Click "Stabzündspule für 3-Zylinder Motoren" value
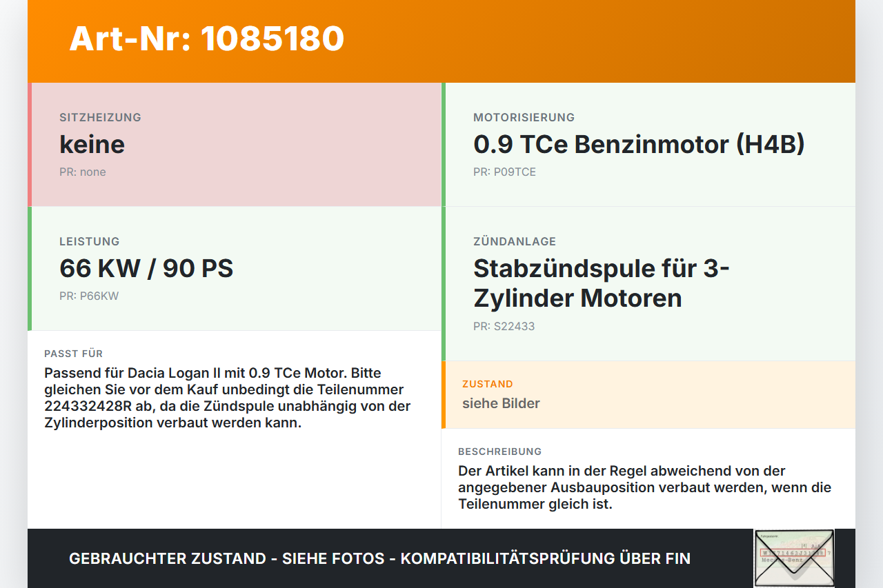The image size is (883, 588). click(x=602, y=283)
